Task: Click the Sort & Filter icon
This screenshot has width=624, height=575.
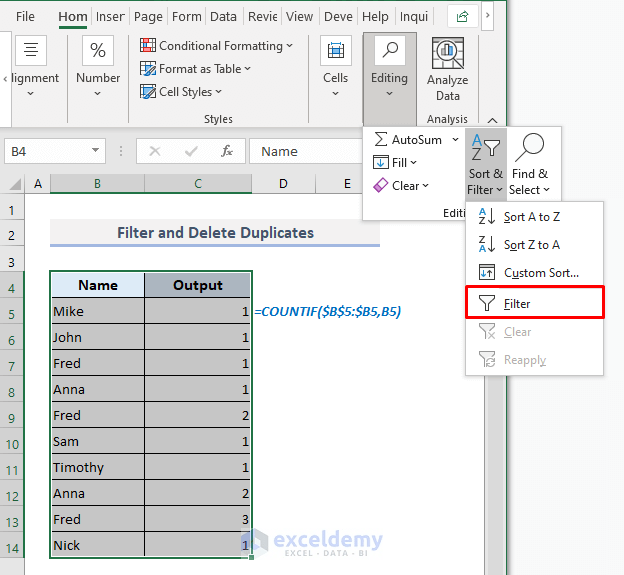Action: click(486, 147)
